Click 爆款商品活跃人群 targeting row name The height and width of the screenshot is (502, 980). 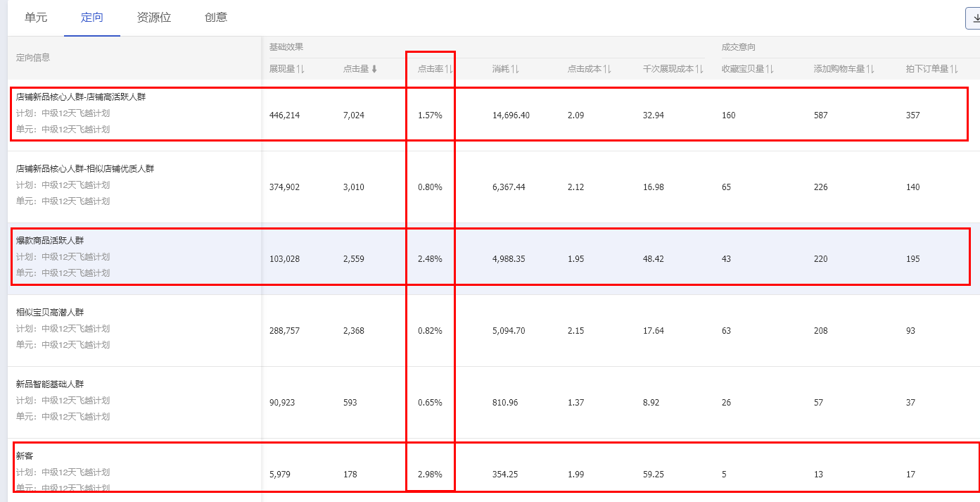point(50,241)
